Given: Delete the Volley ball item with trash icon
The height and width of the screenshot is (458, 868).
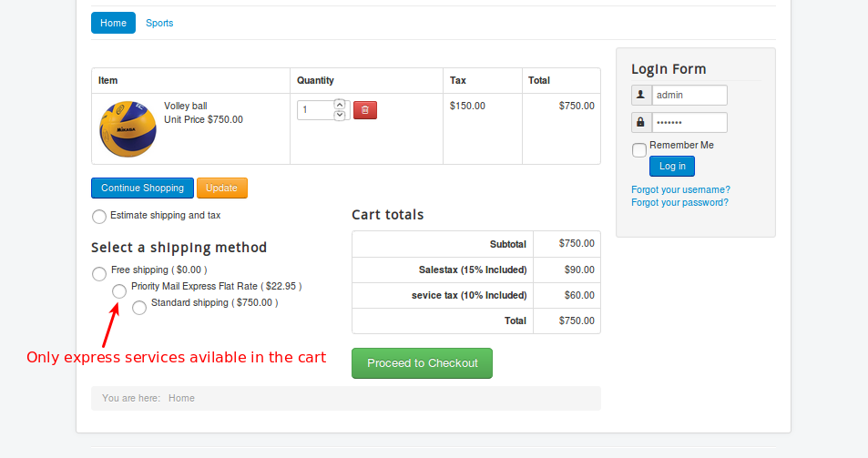Looking at the screenshot, I should (x=364, y=110).
